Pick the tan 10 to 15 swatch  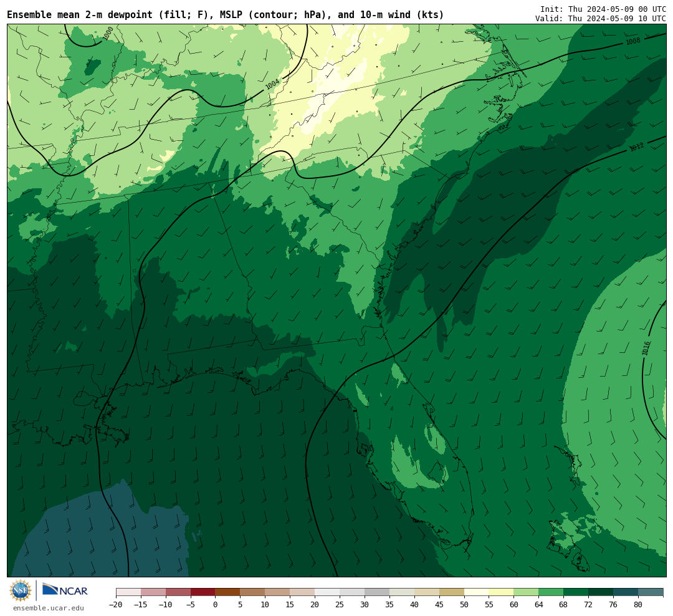(278, 592)
